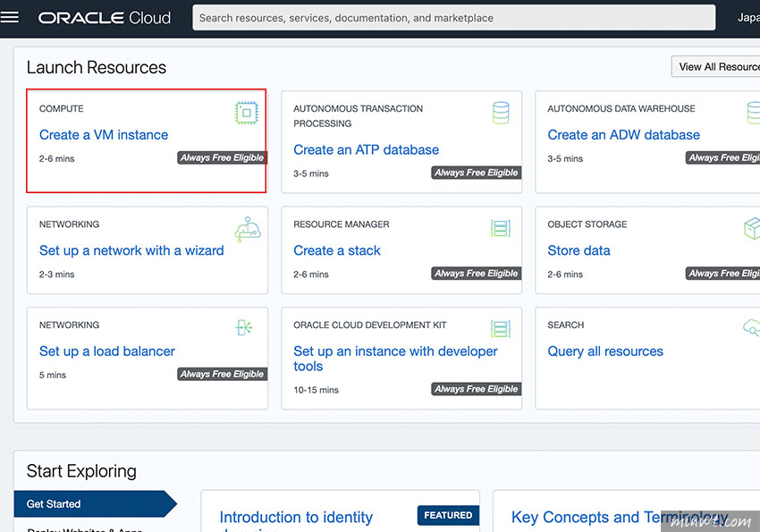This screenshot has width=760, height=532.
Task: Click View All Resources button
Action: pos(716,67)
